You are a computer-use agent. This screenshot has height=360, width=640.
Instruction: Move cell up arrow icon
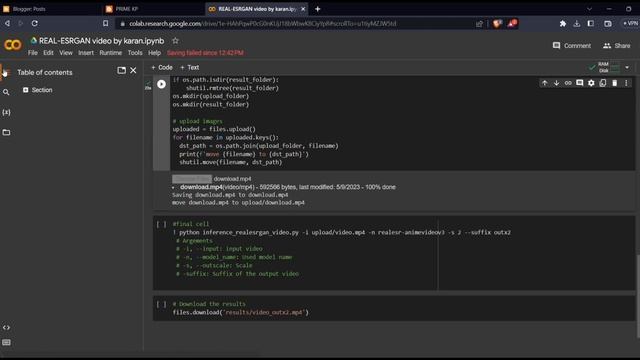pos(544,83)
